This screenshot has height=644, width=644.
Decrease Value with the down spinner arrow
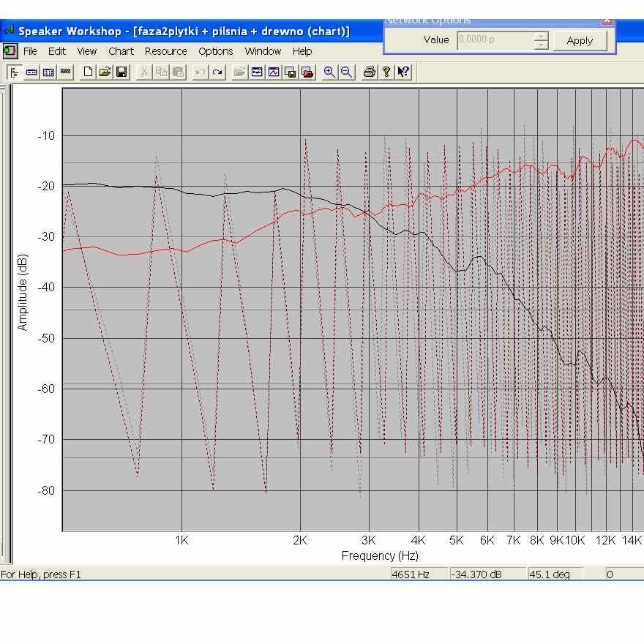point(542,45)
